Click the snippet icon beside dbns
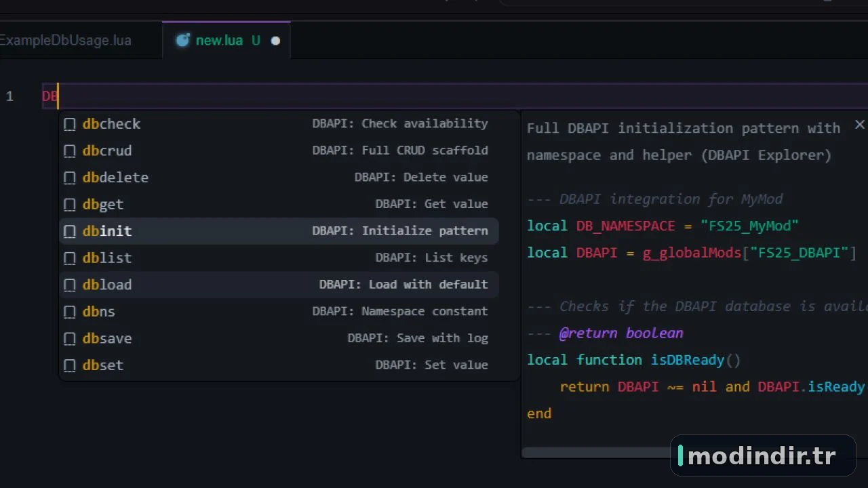 tap(69, 312)
